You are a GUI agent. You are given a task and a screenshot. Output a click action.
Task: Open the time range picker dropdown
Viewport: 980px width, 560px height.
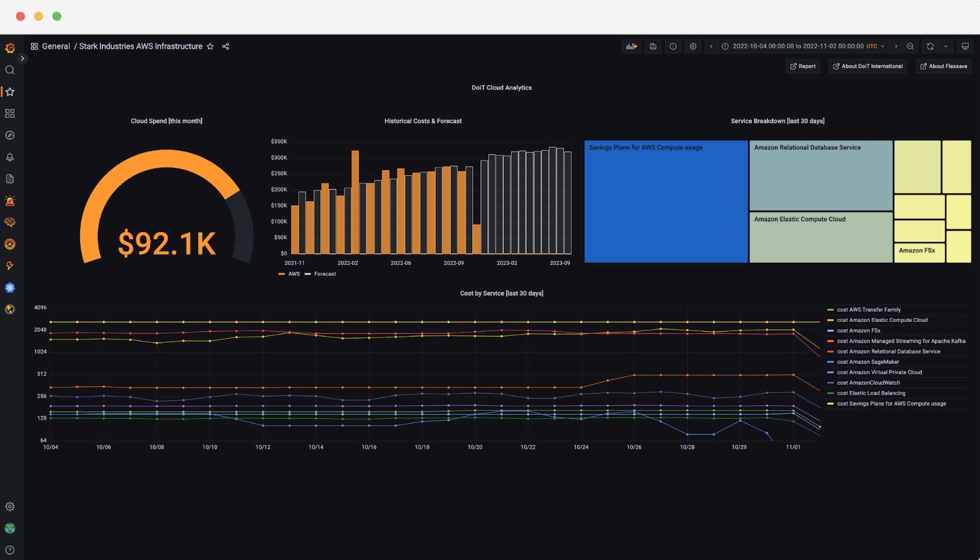click(x=803, y=47)
